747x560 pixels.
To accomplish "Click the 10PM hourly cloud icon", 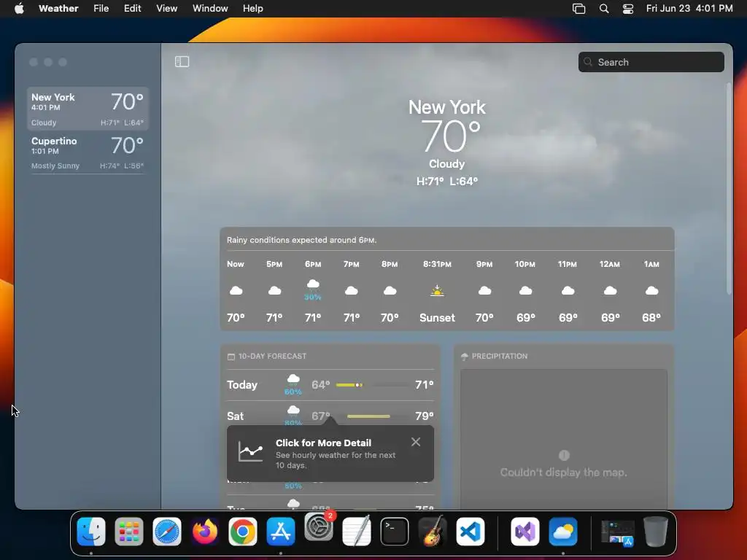I will coord(525,290).
